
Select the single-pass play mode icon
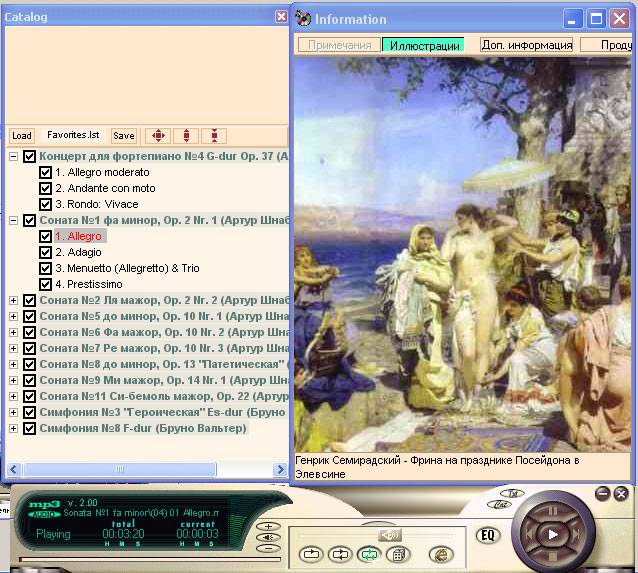(x=311, y=554)
